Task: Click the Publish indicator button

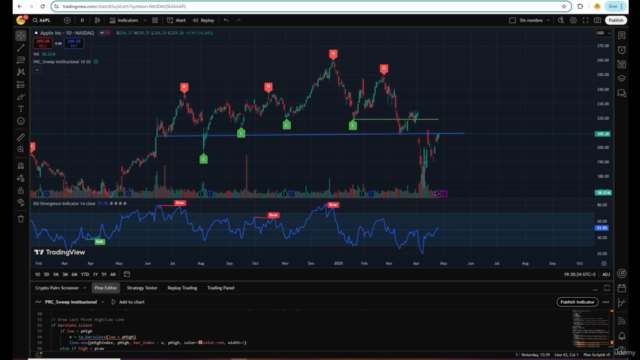Action: coord(577,302)
